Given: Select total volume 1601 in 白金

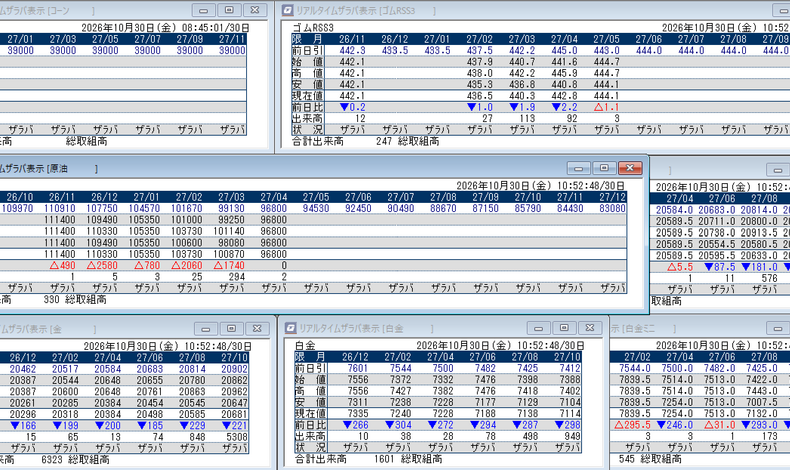Looking at the screenshot, I should pyautogui.click(x=384, y=459).
